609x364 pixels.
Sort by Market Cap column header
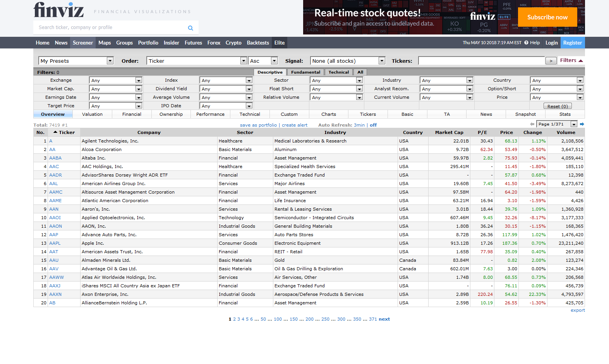[449, 132]
